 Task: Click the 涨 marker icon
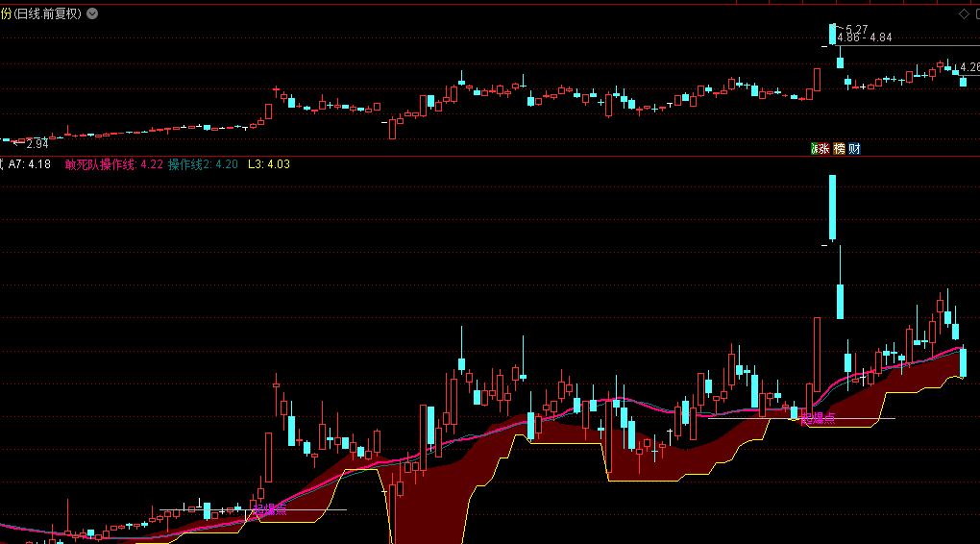[x=821, y=148]
